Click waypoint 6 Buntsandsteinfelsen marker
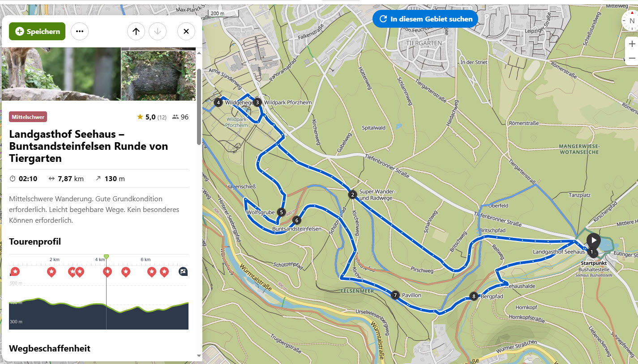The image size is (638, 364). click(x=296, y=220)
